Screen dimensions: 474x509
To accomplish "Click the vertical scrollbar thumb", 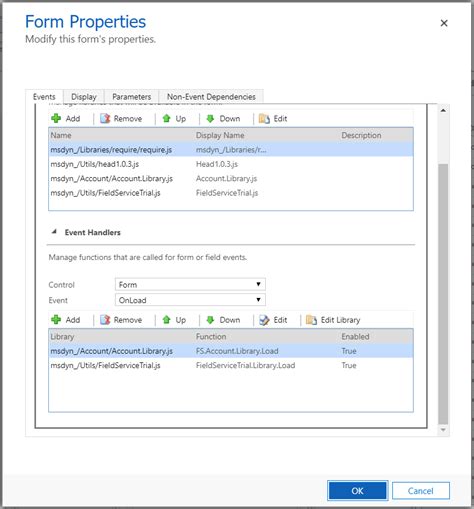I will click(x=443, y=293).
